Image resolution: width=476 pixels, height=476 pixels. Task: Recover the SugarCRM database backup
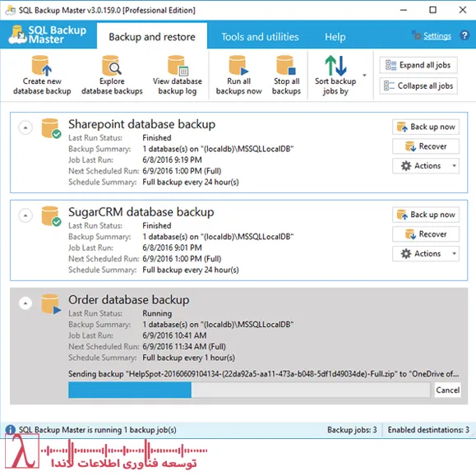(x=426, y=234)
